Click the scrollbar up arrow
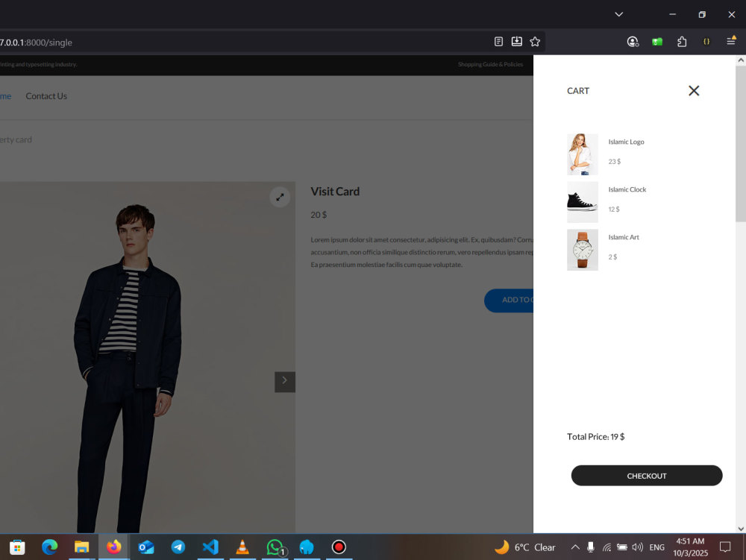The height and width of the screenshot is (560, 746). pyautogui.click(x=740, y=60)
